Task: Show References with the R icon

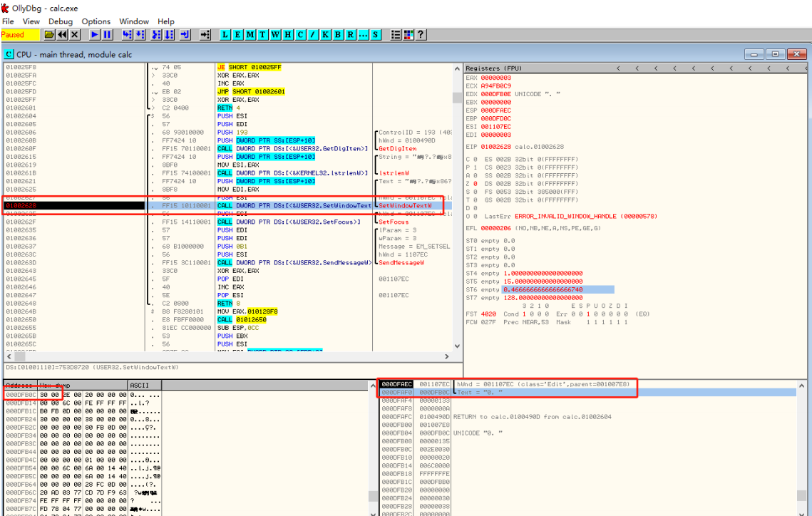Action: [351, 35]
